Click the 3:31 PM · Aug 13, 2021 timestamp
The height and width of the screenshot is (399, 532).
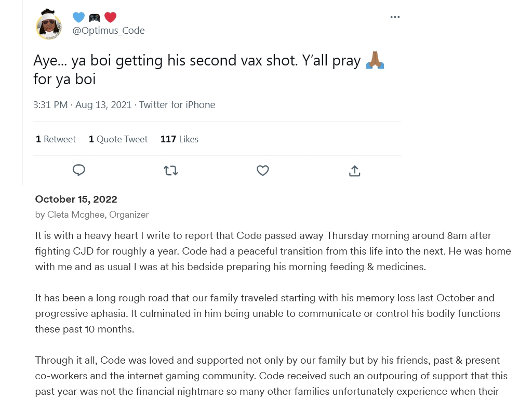coord(82,105)
